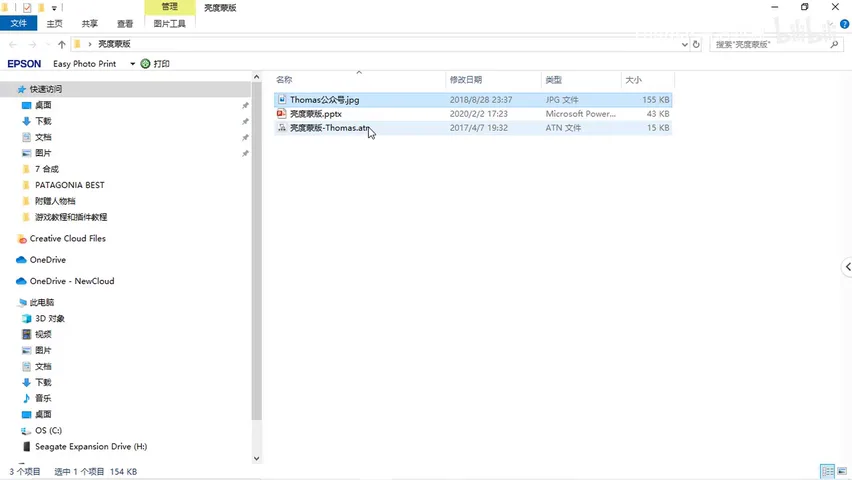
Task: Open recent locations dropdown arrow
Action: coord(47,45)
